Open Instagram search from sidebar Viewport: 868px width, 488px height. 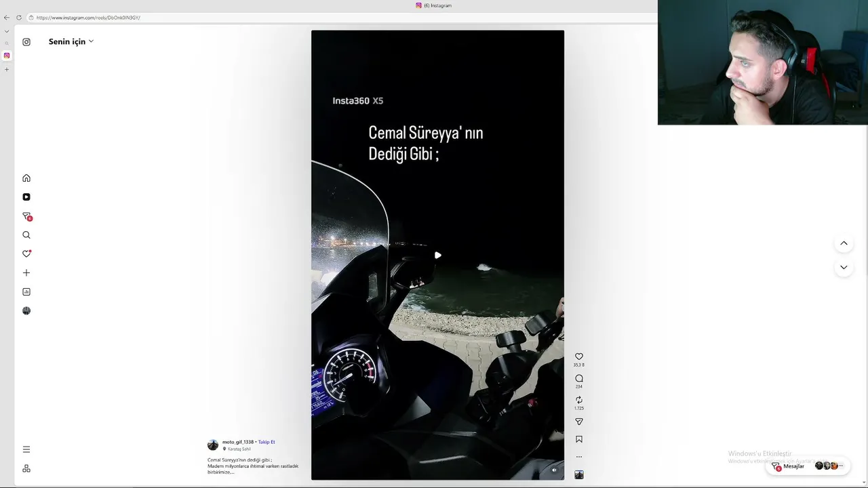tap(26, 235)
